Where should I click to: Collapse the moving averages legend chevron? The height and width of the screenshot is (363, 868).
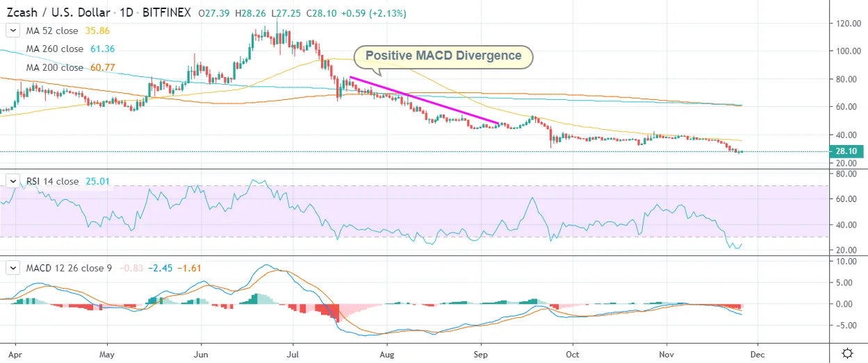coord(13,31)
